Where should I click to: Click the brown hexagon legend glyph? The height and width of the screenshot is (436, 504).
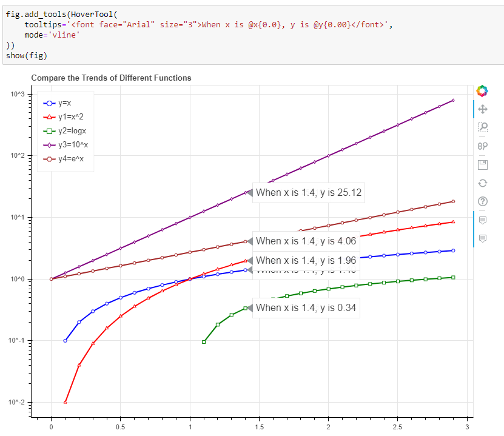pyautogui.click(x=49, y=159)
